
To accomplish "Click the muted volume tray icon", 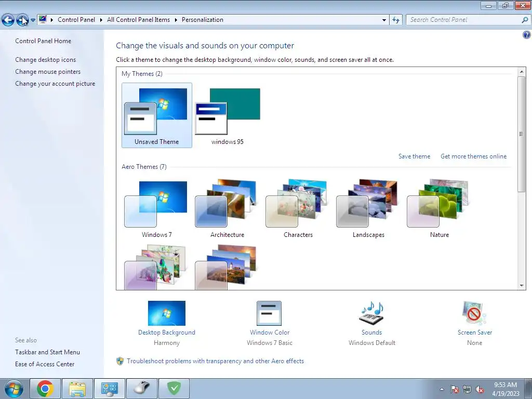I will (x=480, y=389).
